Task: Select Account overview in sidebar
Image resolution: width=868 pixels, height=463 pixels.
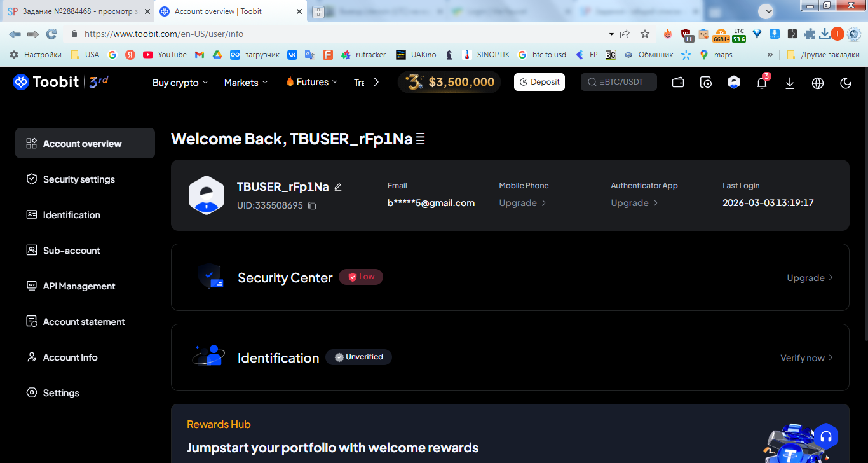Action: [x=85, y=143]
